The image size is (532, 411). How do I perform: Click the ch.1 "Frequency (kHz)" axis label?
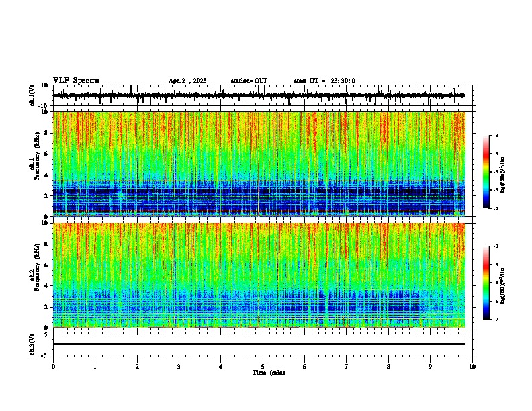(37, 155)
